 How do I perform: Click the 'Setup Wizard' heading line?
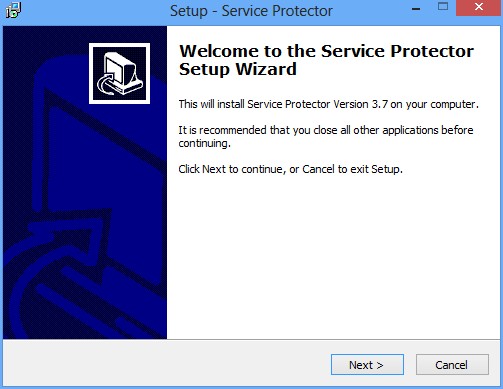coord(238,69)
